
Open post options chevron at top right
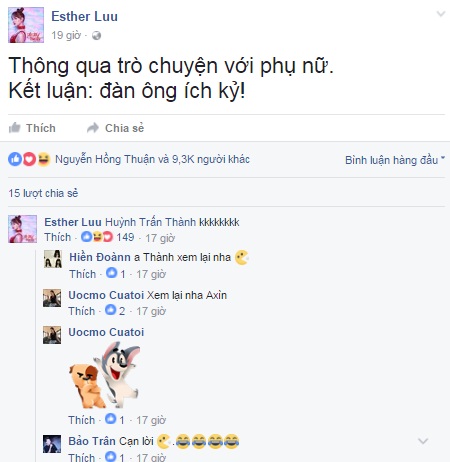(x=441, y=14)
